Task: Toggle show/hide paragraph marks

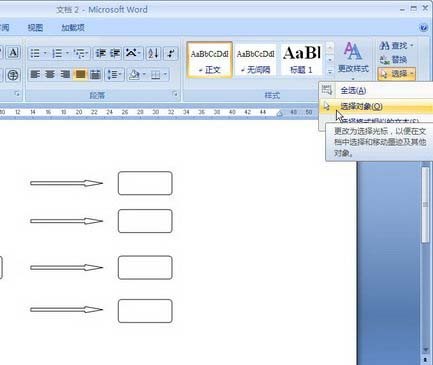Action: click(171, 53)
